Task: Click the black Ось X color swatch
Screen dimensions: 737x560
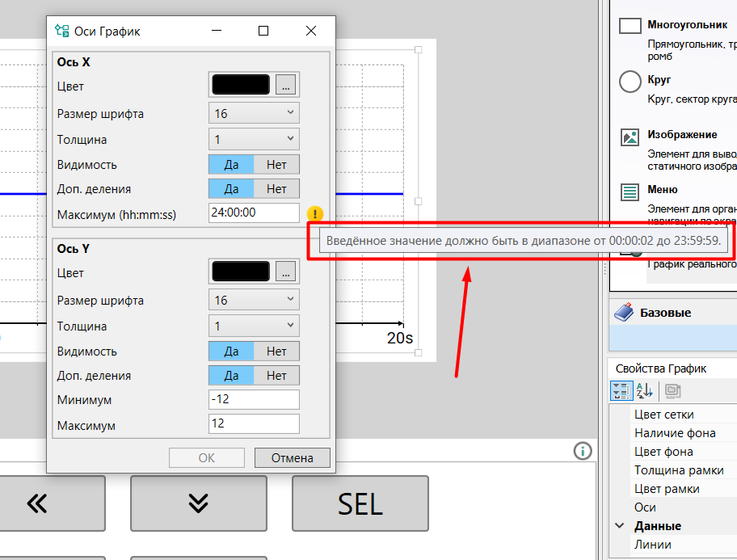Action: (241, 85)
